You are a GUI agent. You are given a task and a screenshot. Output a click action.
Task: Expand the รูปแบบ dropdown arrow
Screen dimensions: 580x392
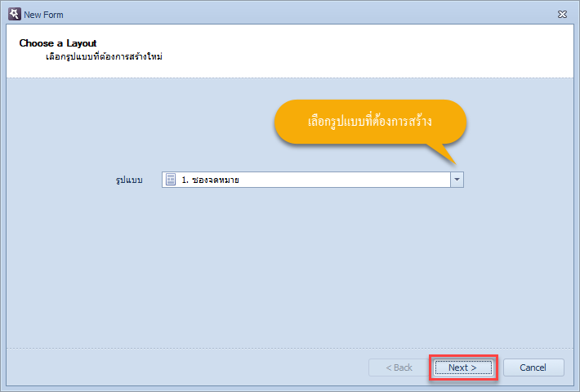point(457,180)
